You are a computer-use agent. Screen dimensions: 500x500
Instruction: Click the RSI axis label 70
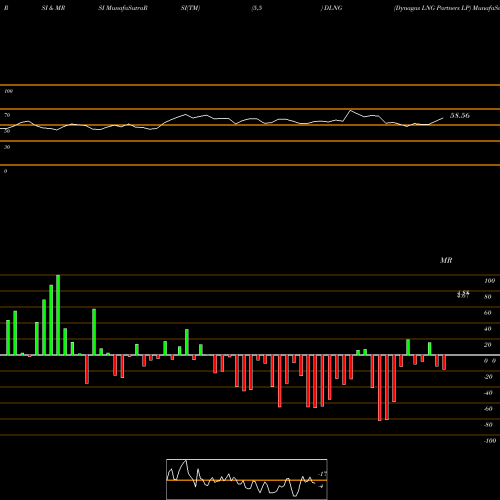[x=7, y=115]
